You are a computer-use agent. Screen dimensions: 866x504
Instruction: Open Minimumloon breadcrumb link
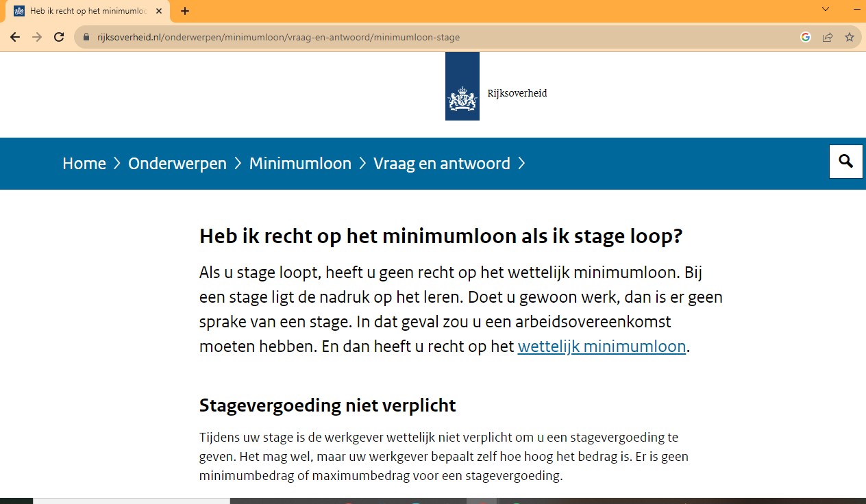(300, 164)
